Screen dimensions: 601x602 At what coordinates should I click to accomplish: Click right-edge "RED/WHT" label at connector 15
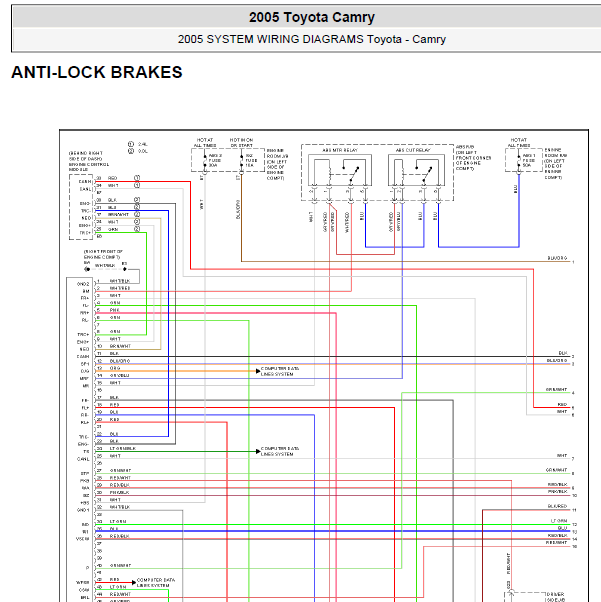[x=556, y=542]
